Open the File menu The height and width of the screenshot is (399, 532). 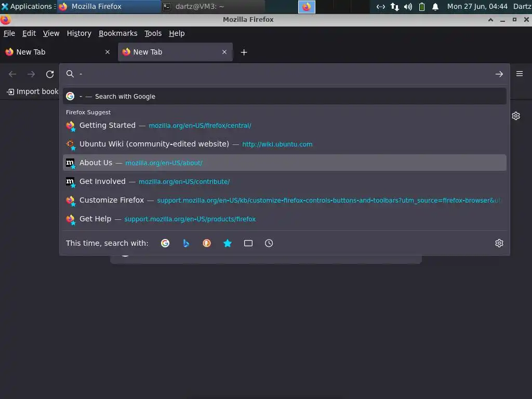[9, 33]
